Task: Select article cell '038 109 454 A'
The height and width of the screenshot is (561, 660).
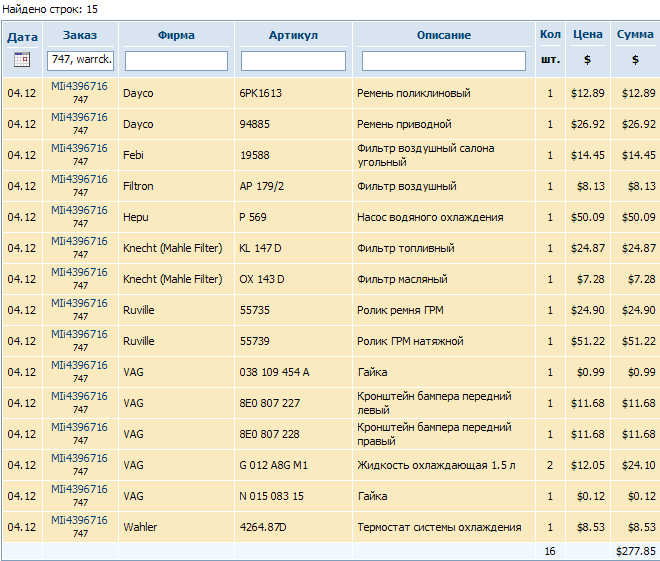Action: click(x=274, y=372)
